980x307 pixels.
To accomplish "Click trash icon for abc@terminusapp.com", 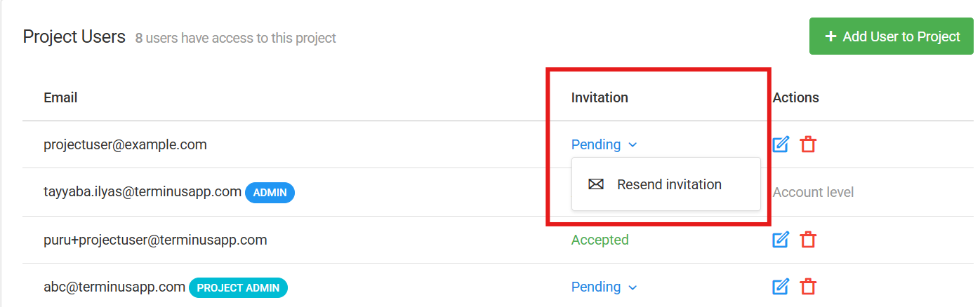I will click(x=808, y=287).
